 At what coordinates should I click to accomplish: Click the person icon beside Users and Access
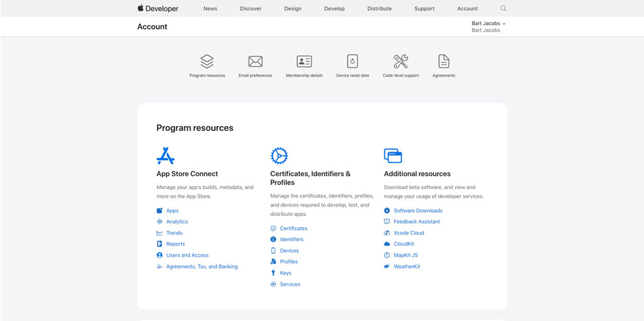pos(159,256)
